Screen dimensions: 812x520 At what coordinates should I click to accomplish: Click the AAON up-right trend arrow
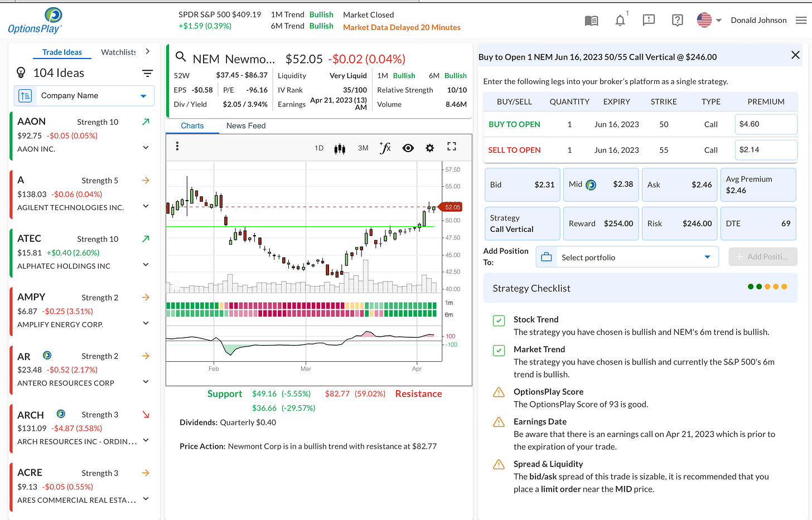click(146, 122)
